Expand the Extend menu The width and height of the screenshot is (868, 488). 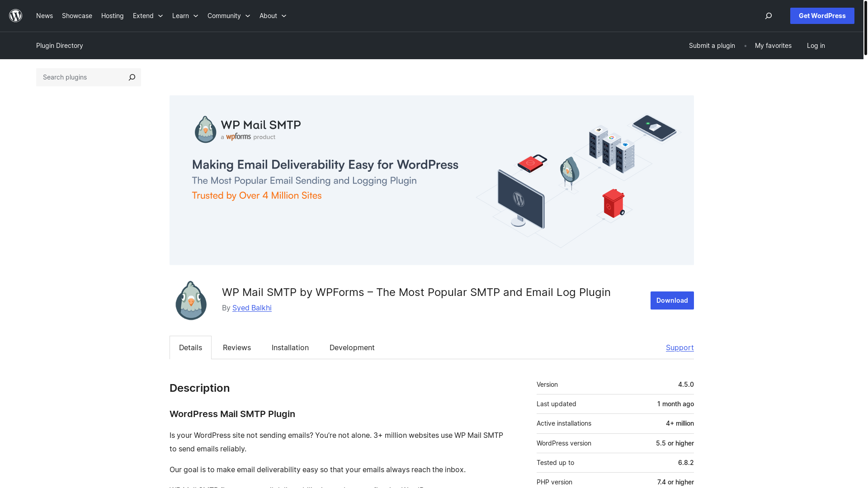[148, 16]
